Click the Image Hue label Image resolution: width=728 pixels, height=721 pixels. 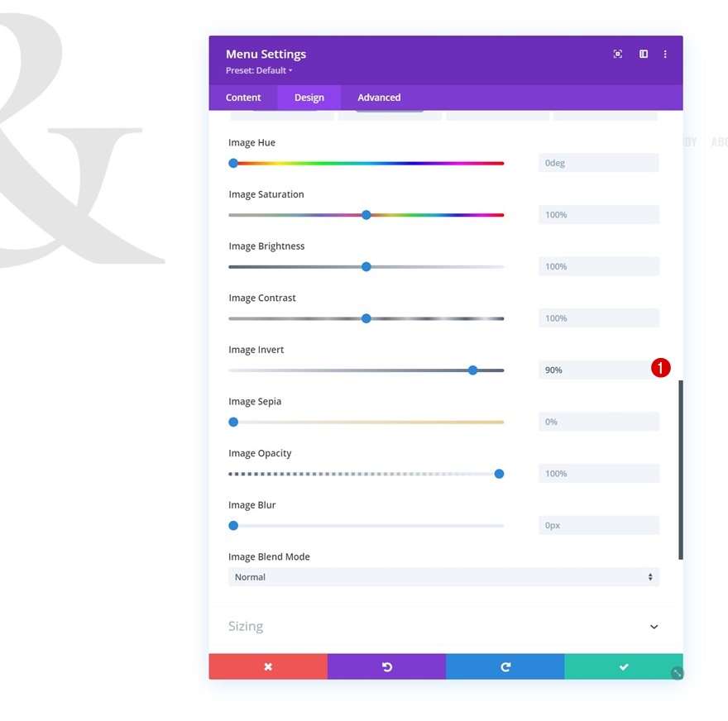[x=251, y=143]
